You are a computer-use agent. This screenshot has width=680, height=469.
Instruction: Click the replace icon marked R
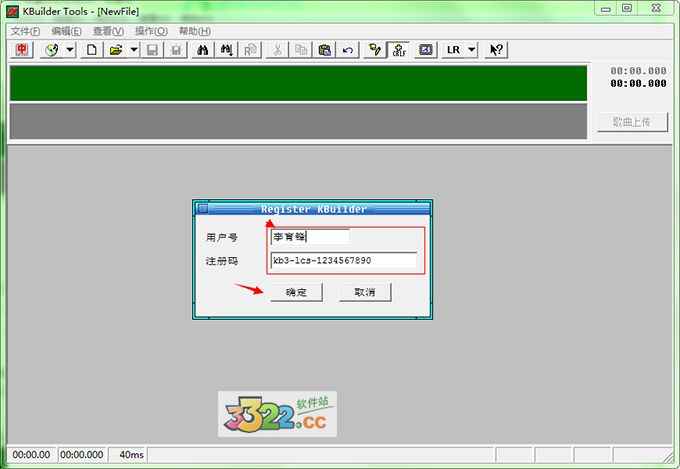click(x=250, y=50)
